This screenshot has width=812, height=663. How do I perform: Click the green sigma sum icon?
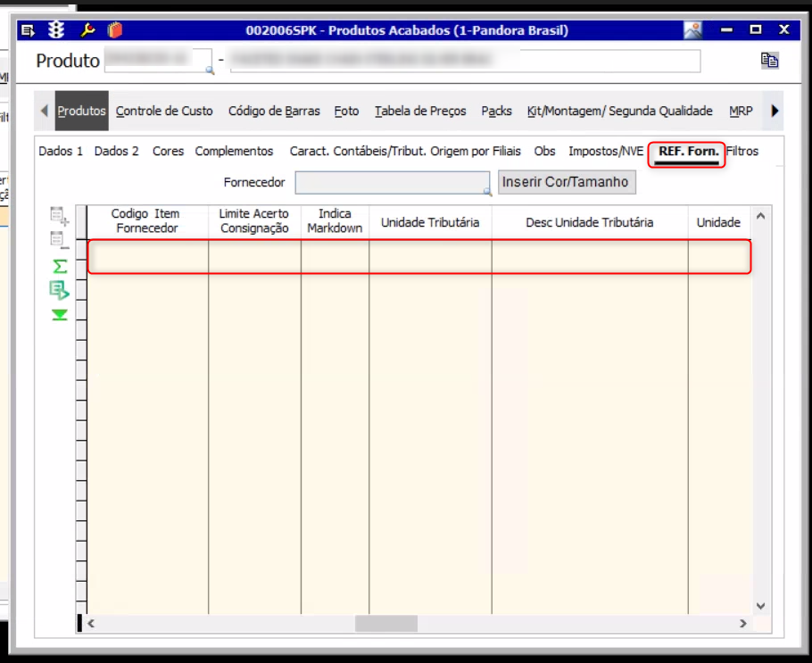pyautogui.click(x=60, y=266)
